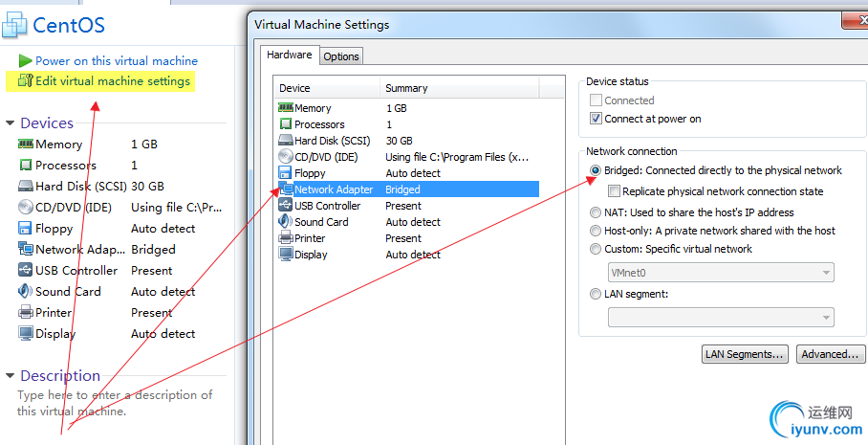This screenshot has width=868, height=445.
Task: Open the LAN Segments button
Action: tap(745, 354)
